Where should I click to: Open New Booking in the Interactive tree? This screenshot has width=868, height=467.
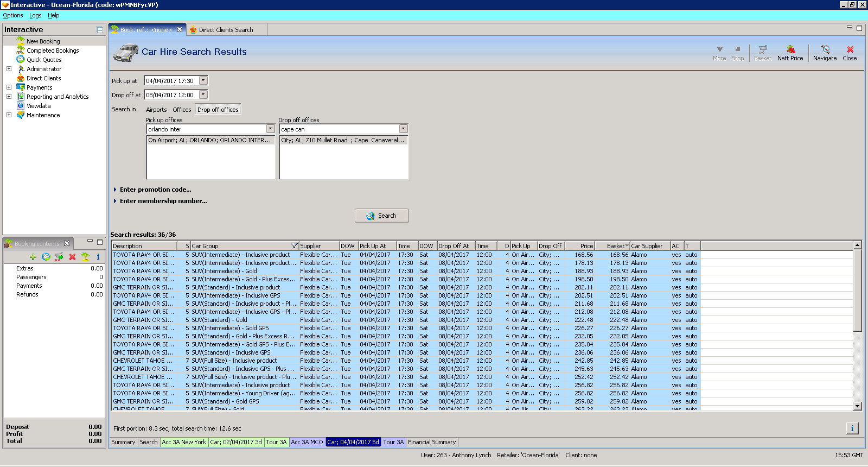(x=43, y=41)
